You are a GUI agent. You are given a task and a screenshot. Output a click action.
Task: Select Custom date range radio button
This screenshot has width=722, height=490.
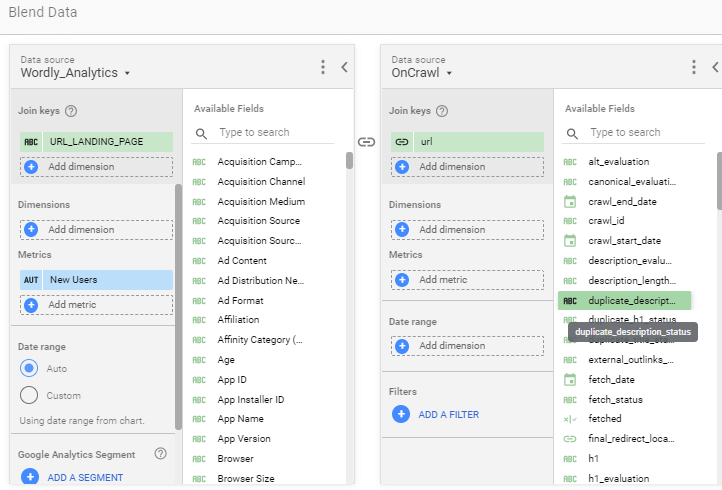29,395
